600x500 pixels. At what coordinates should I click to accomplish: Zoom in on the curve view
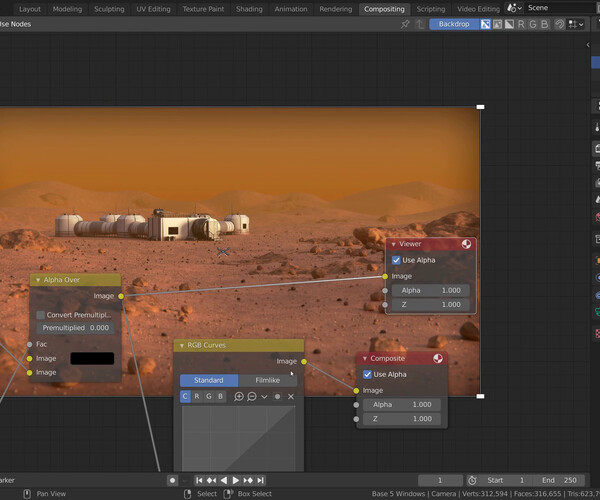coord(239,397)
